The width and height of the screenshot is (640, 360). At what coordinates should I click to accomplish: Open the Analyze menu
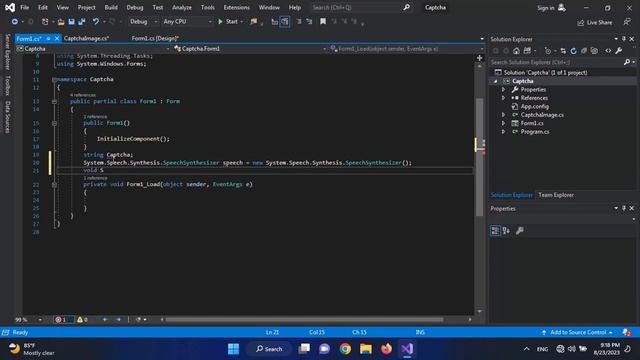tap(182, 7)
